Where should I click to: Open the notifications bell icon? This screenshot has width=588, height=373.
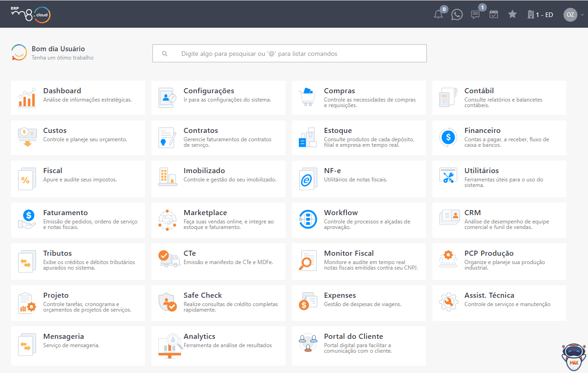point(438,14)
